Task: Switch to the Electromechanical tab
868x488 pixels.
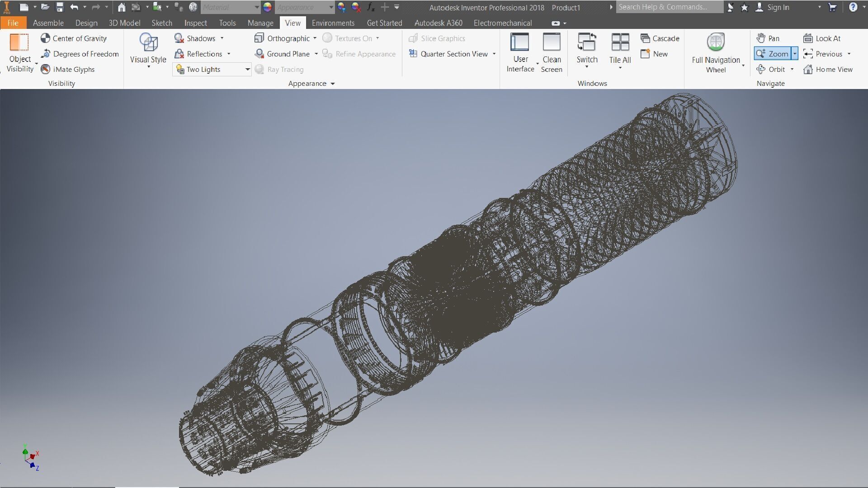Action: [x=502, y=23]
